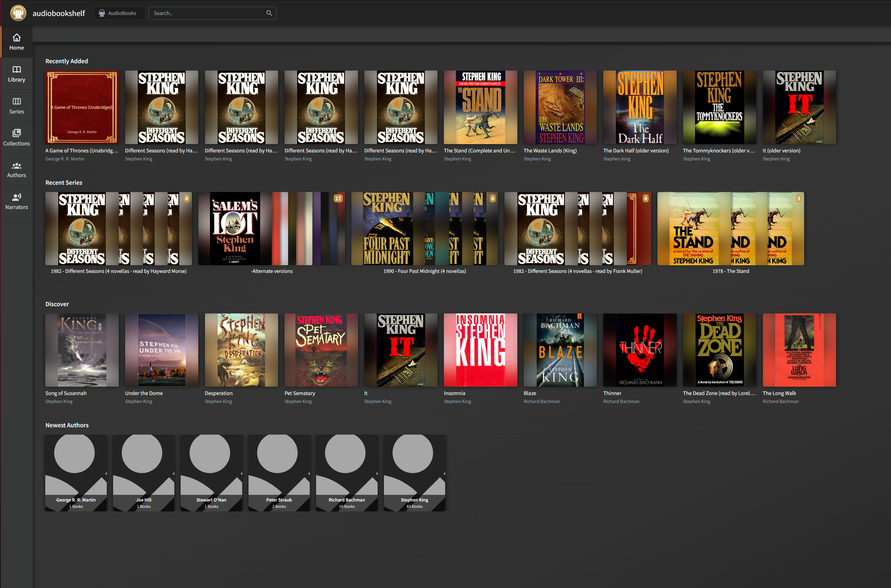Open Under the Dome cover
The height and width of the screenshot is (588, 891).
[162, 350]
